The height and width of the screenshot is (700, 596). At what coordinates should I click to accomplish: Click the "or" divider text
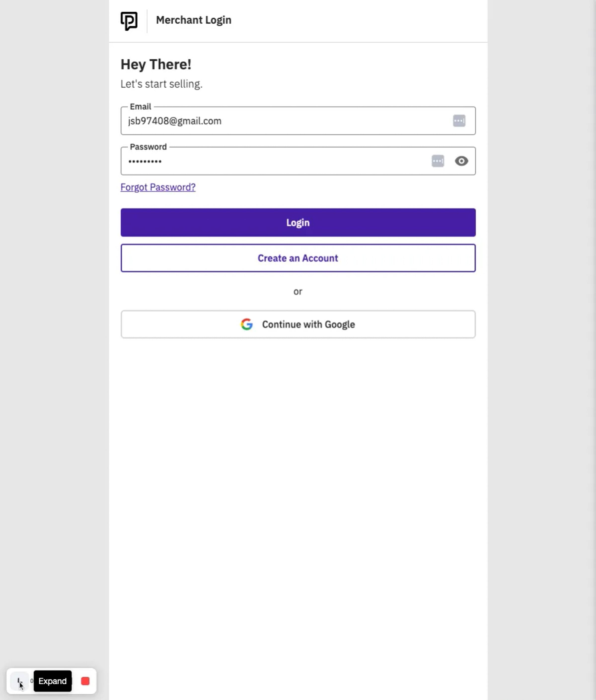click(x=298, y=291)
